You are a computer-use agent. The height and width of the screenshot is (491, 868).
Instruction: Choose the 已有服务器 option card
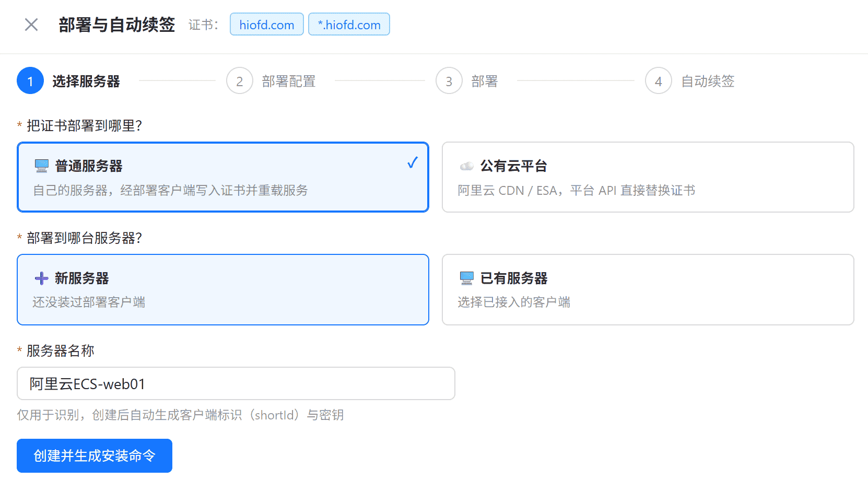(648, 290)
